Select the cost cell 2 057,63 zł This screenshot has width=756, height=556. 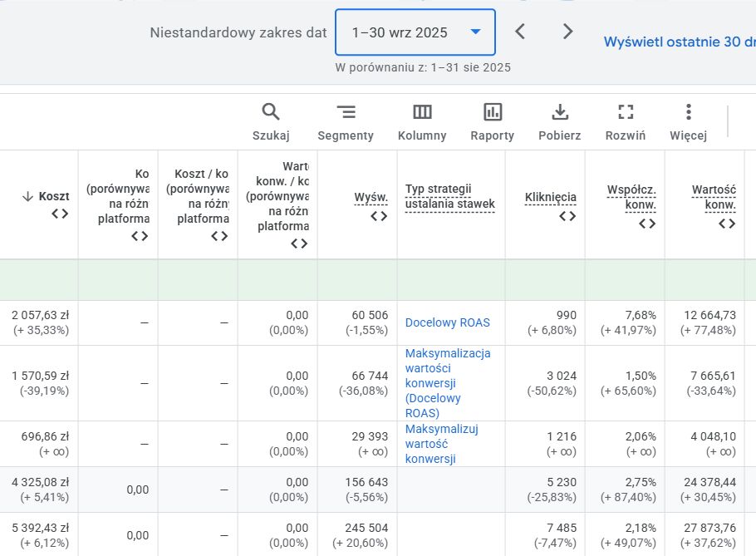tap(41, 315)
